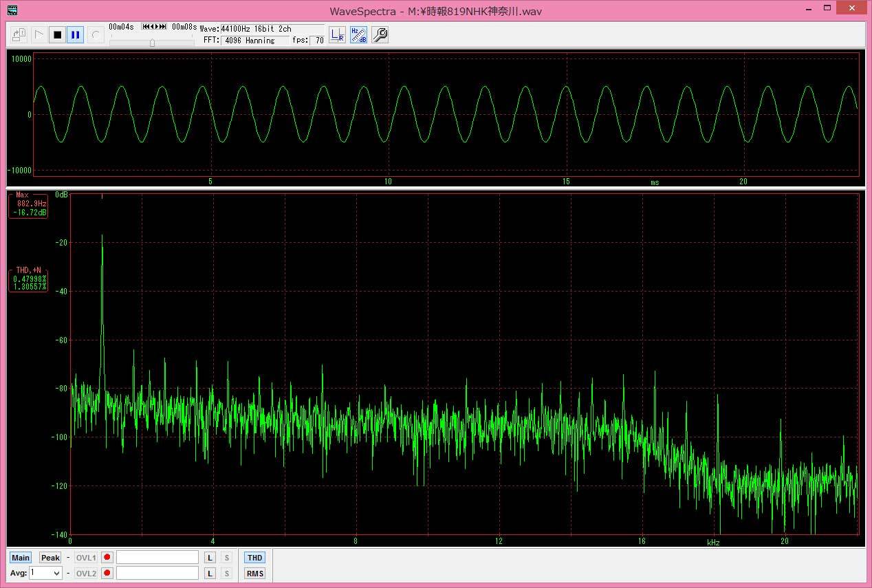Image resolution: width=872 pixels, height=588 pixels.
Task: Jump to the start using the seek arrows
Action: click(x=144, y=27)
